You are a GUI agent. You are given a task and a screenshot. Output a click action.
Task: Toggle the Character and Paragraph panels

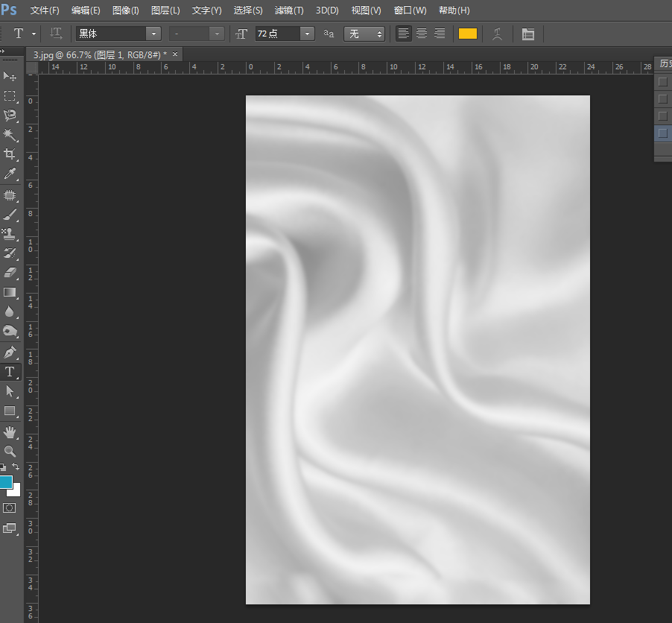528,34
